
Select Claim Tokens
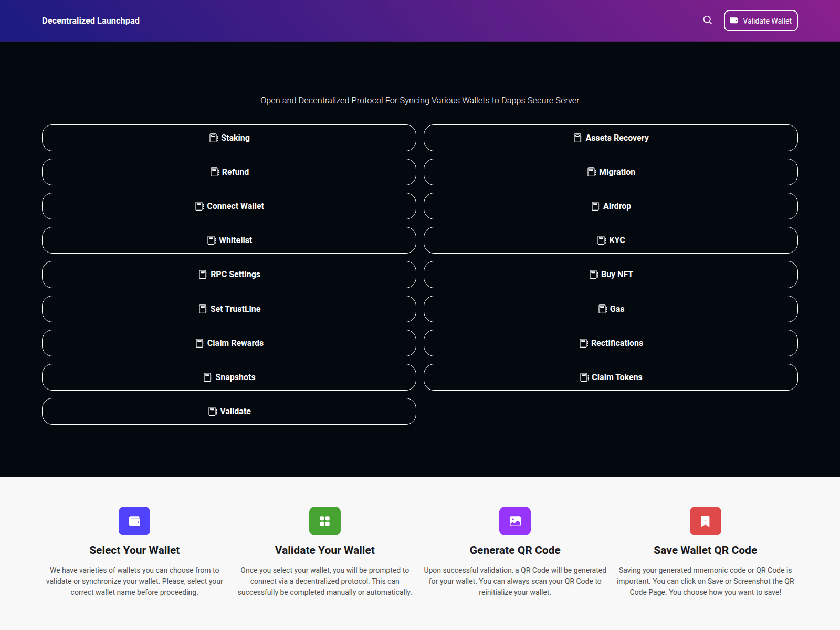tap(611, 377)
